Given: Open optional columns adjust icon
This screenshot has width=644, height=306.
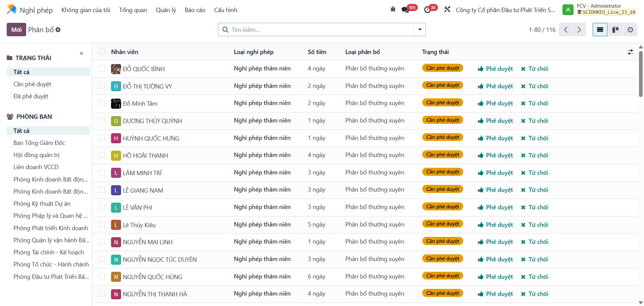Looking at the screenshot, I should click(x=630, y=52).
